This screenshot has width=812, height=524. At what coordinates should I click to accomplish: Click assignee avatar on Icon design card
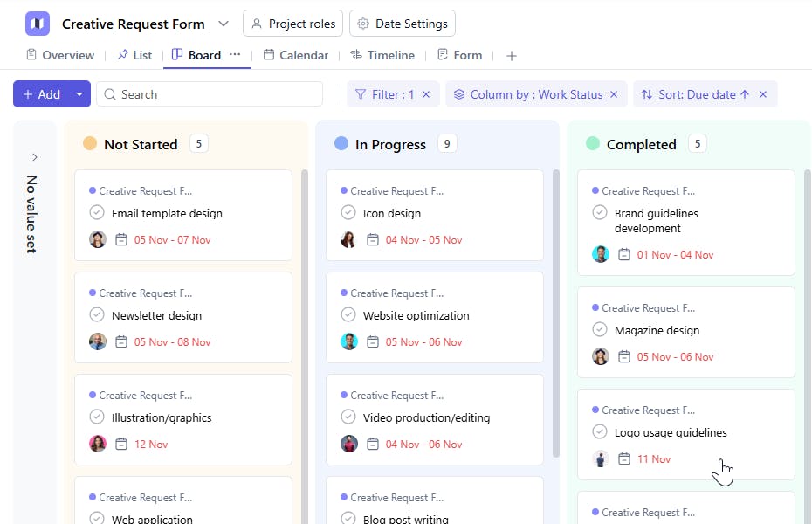[x=348, y=240]
